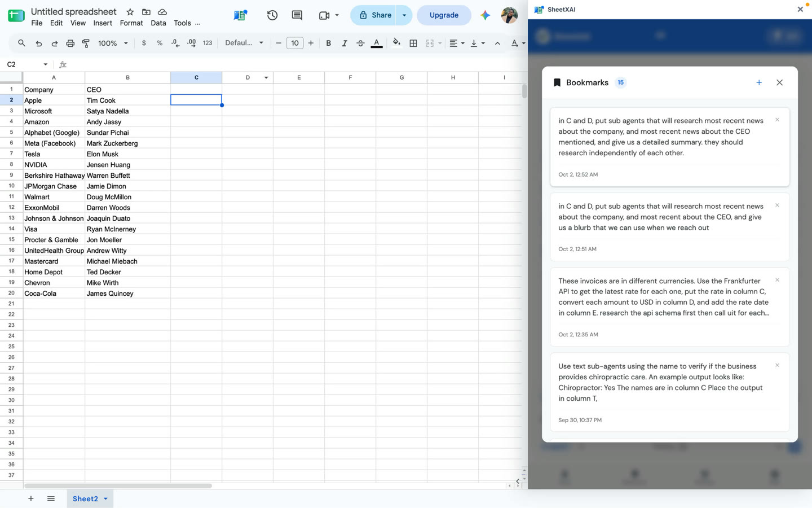Open more number formats (123)

208,43
